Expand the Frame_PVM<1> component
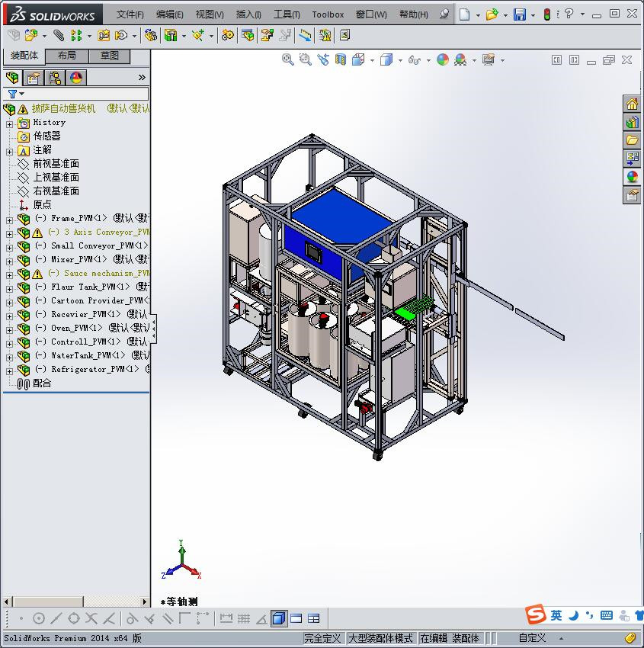644x648 pixels. (9, 220)
